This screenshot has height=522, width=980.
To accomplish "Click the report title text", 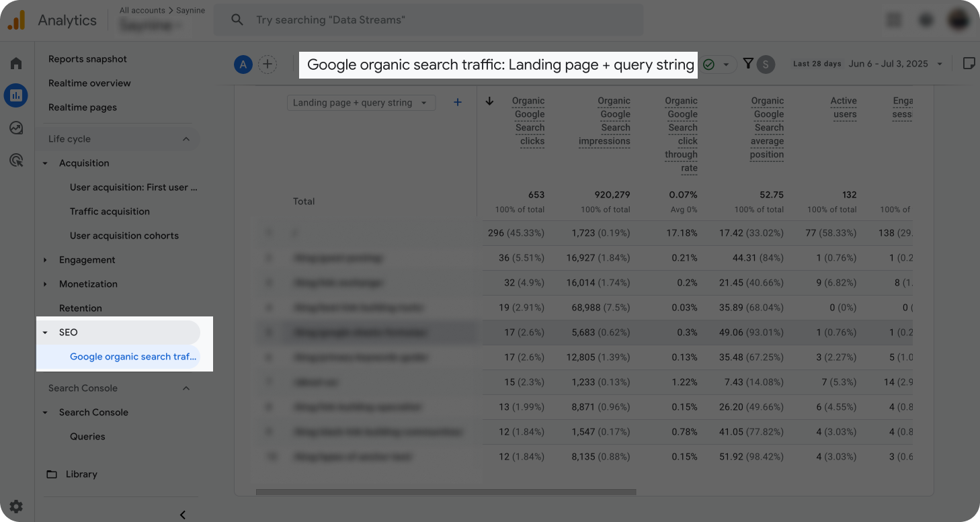I will click(x=500, y=65).
